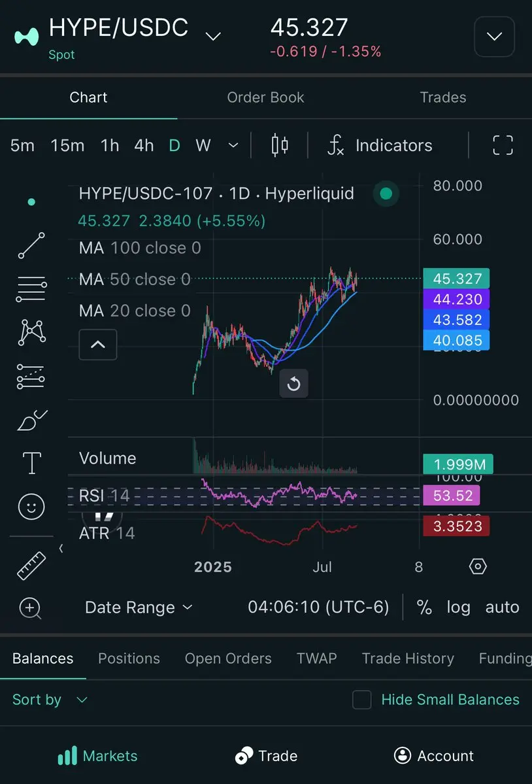Click the 1.999M volume value tag

pos(458,464)
